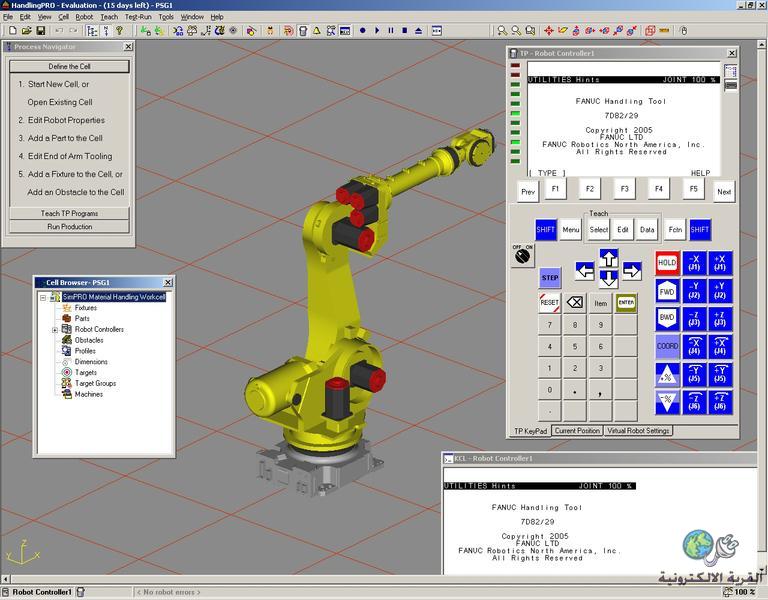
Task: Click the TP up arrow key
Action: pos(609,258)
